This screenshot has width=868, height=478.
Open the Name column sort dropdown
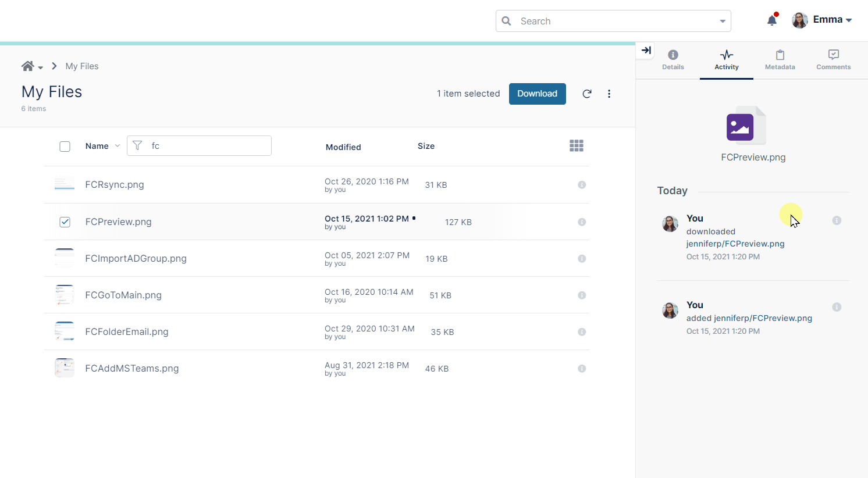click(117, 146)
